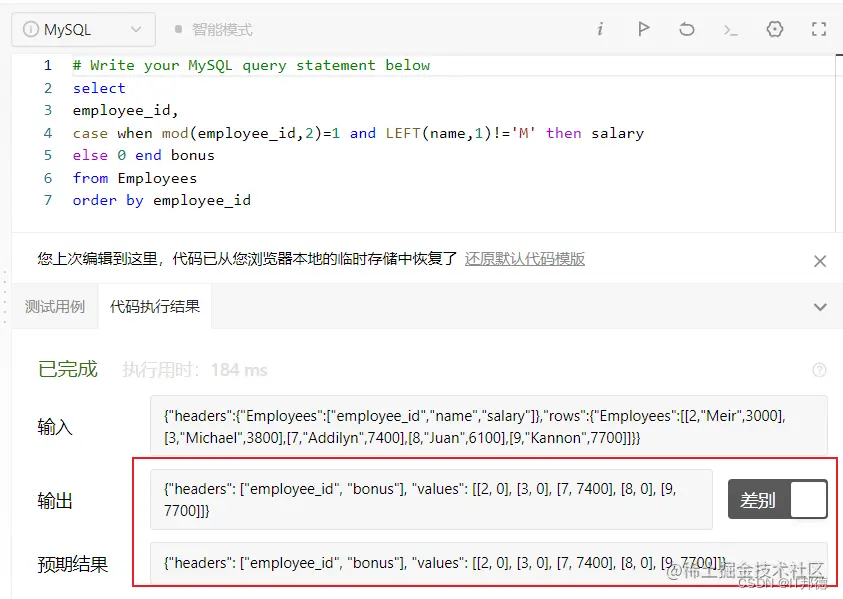Open the terminal console icon
The height and width of the screenshot is (599, 843).
point(731,30)
